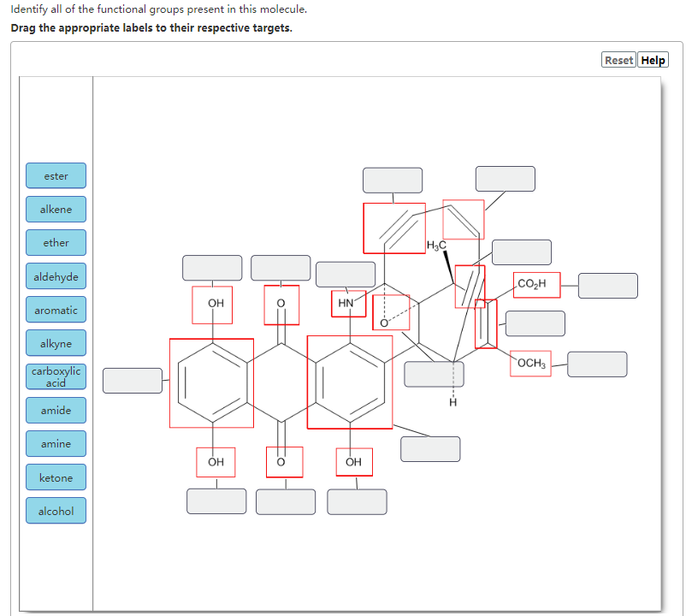Select the alcohol label

(56, 510)
